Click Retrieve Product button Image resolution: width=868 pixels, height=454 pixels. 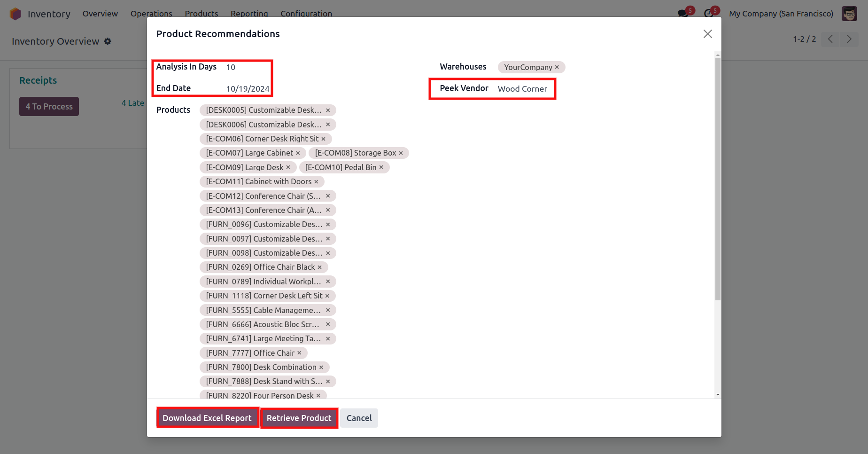tap(299, 418)
